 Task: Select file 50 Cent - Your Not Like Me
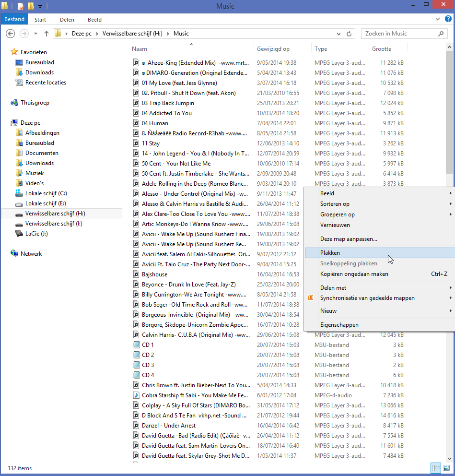pos(176,163)
